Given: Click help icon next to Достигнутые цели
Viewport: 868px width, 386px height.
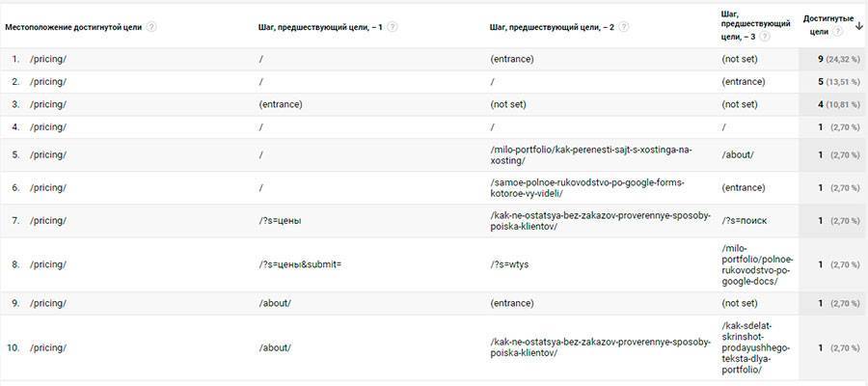Looking at the screenshot, I should [837, 32].
